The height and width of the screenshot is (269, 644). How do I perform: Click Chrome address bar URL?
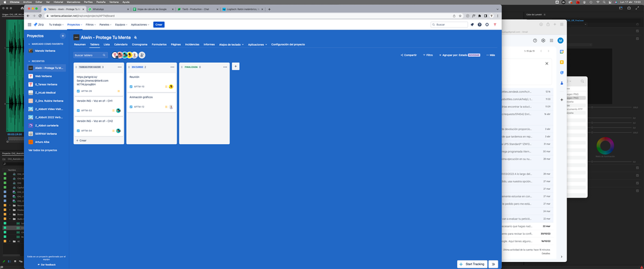point(83,15)
